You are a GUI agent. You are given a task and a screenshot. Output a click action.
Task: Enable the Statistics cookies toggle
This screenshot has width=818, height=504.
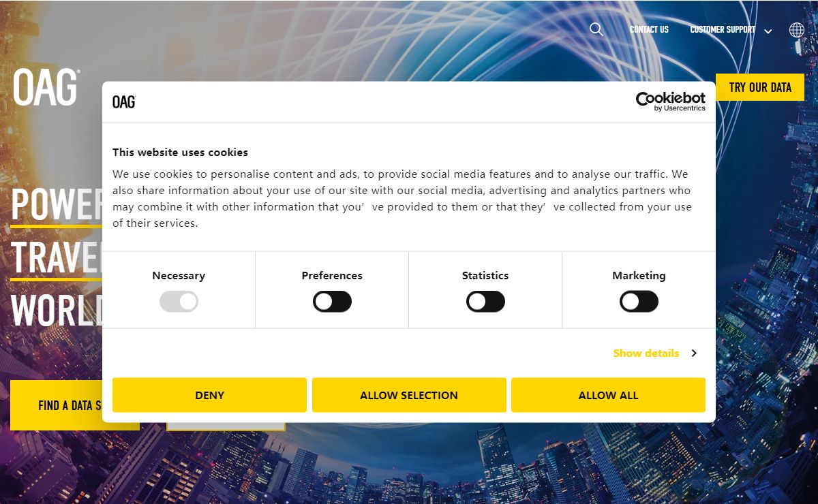coord(485,301)
